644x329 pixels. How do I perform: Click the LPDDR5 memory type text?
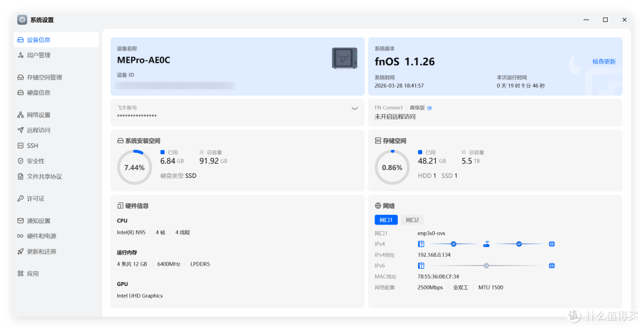[x=200, y=264]
